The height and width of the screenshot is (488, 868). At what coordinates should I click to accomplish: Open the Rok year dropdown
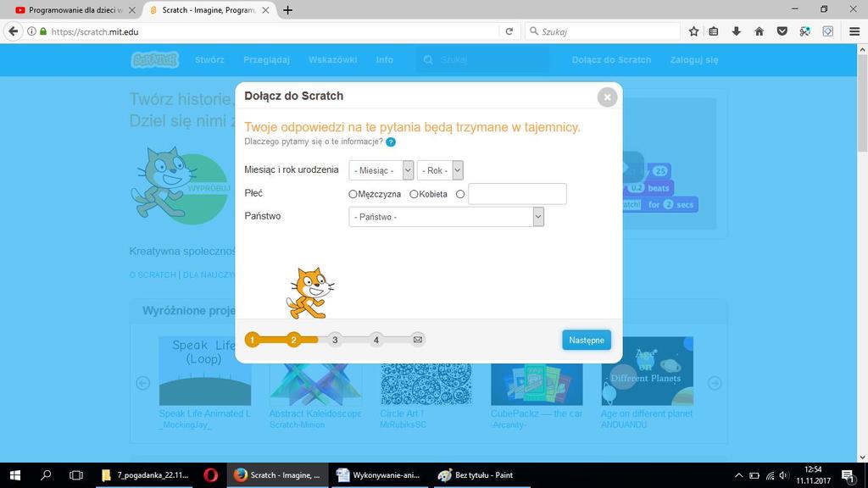tap(440, 170)
